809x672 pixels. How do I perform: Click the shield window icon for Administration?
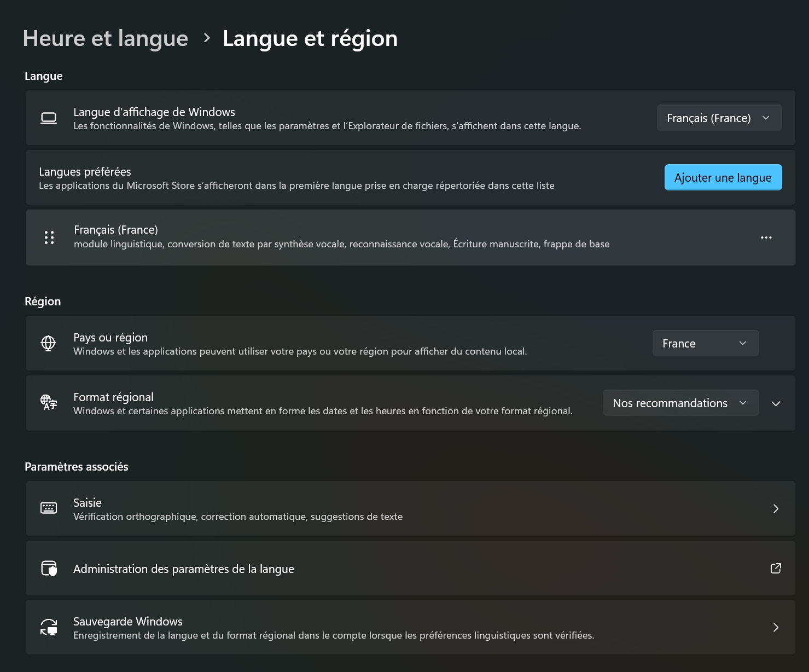tap(49, 569)
